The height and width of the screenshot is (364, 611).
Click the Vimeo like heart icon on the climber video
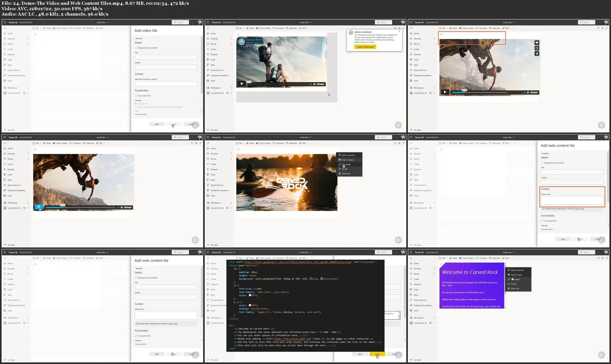click(x=537, y=43)
